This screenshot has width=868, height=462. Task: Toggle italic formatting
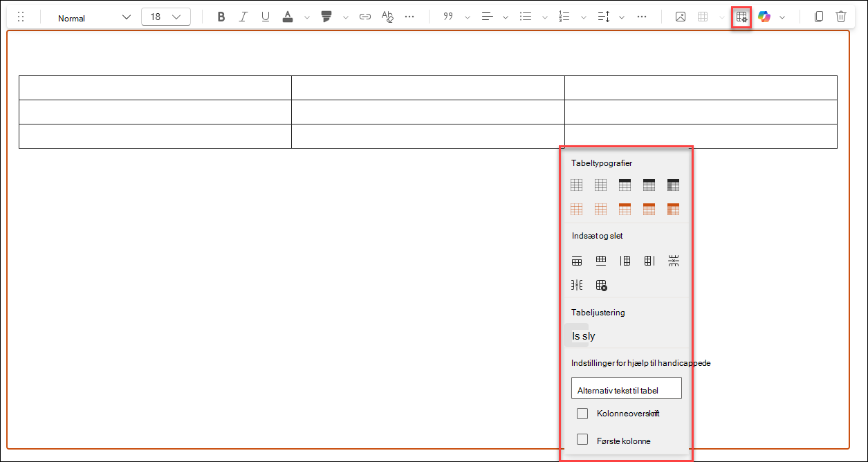click(243, 17)
